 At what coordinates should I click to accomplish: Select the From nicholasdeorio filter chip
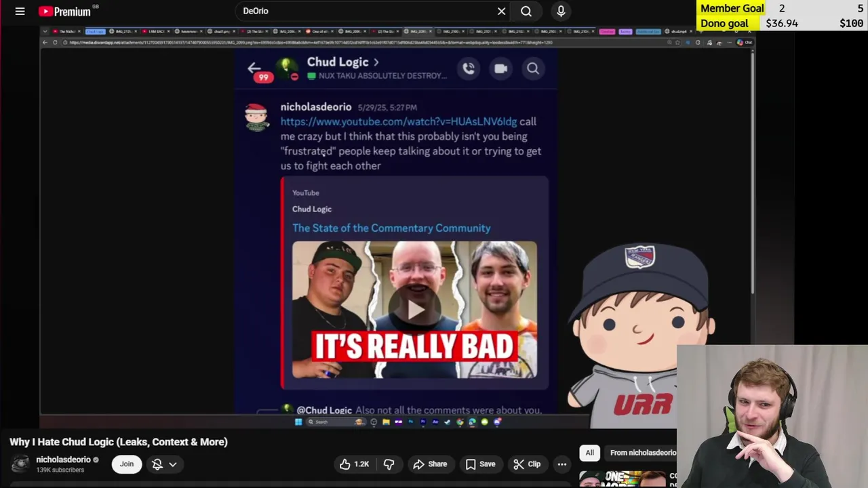click(641, 453)
